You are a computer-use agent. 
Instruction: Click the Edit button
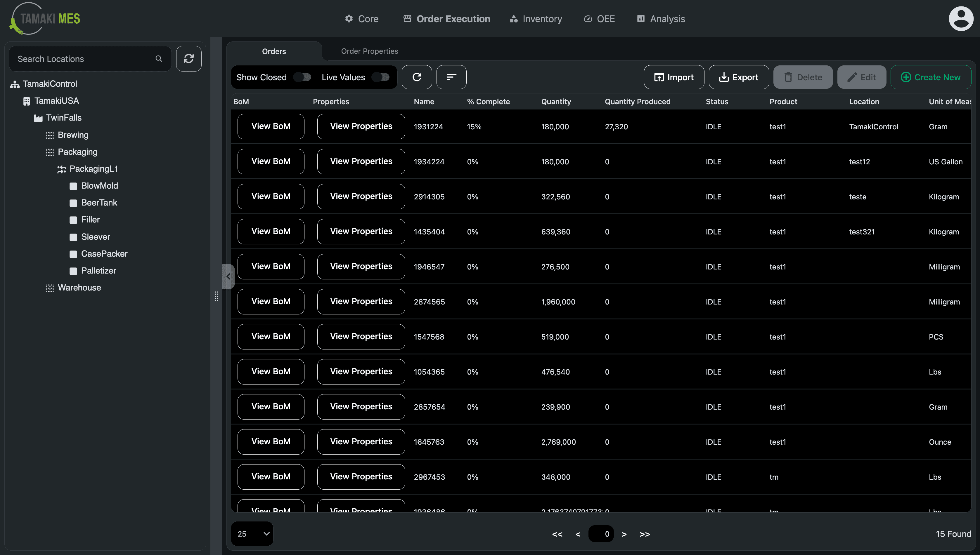pos(862,77)
